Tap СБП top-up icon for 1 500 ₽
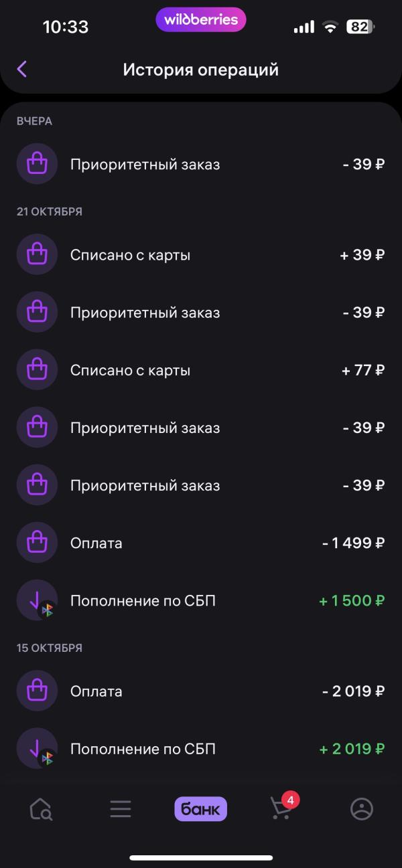The height and width of the screenshot is (868, 402). coord(37,600)
